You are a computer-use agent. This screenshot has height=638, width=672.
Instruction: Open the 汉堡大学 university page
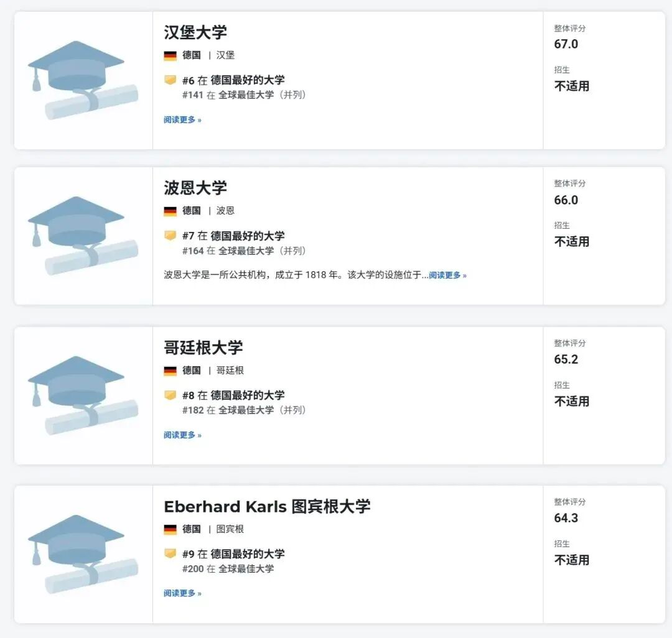tap(195, 32)
